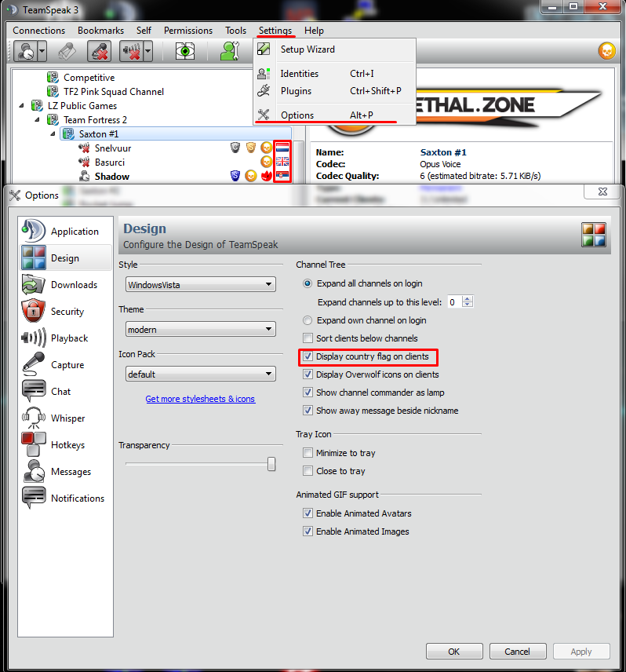Toggle Show channel commander as lamp
The height and width of the screenshot is (672, 626).
308,393
